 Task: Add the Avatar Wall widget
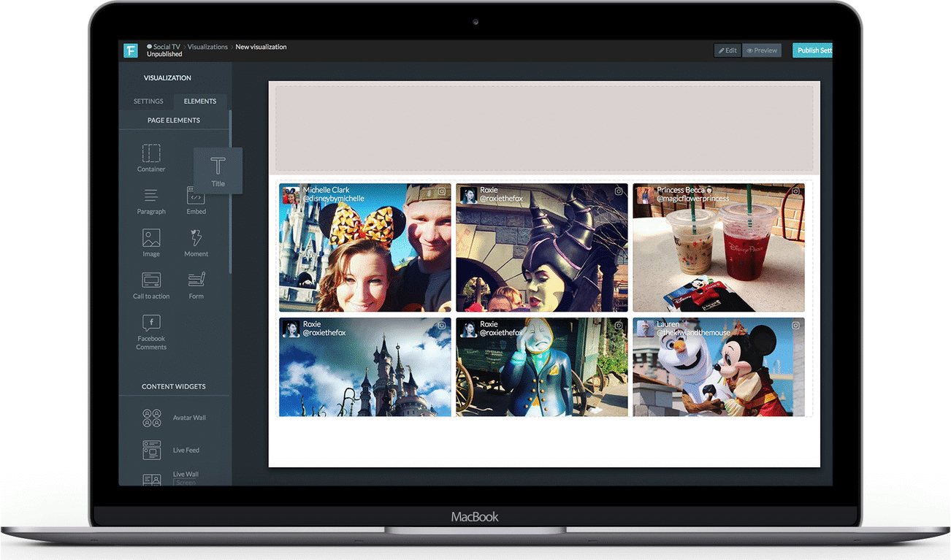point(174,418)
